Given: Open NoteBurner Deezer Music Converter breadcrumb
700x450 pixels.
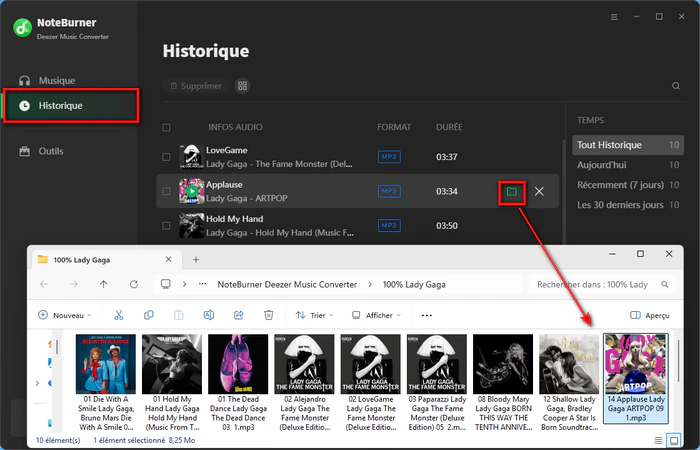Looking at the screenshot, I should pos(287,284).
